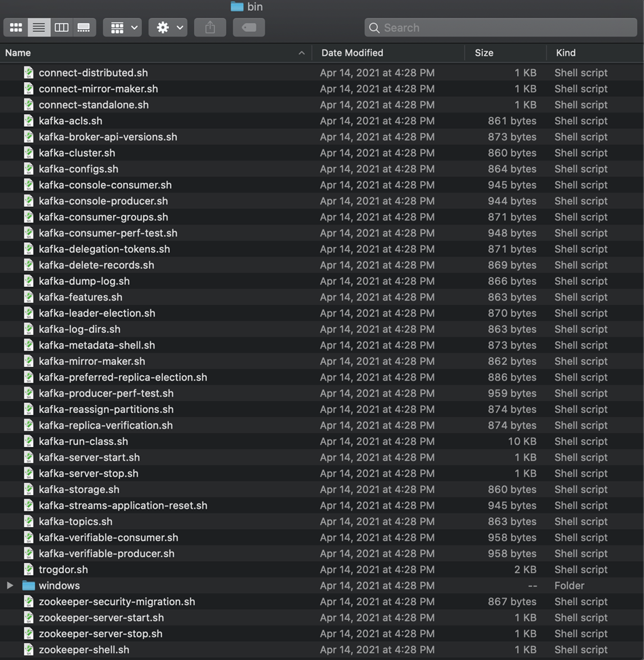Select the kafka-preferred-replica-election.sh file name

click(123, 377)
